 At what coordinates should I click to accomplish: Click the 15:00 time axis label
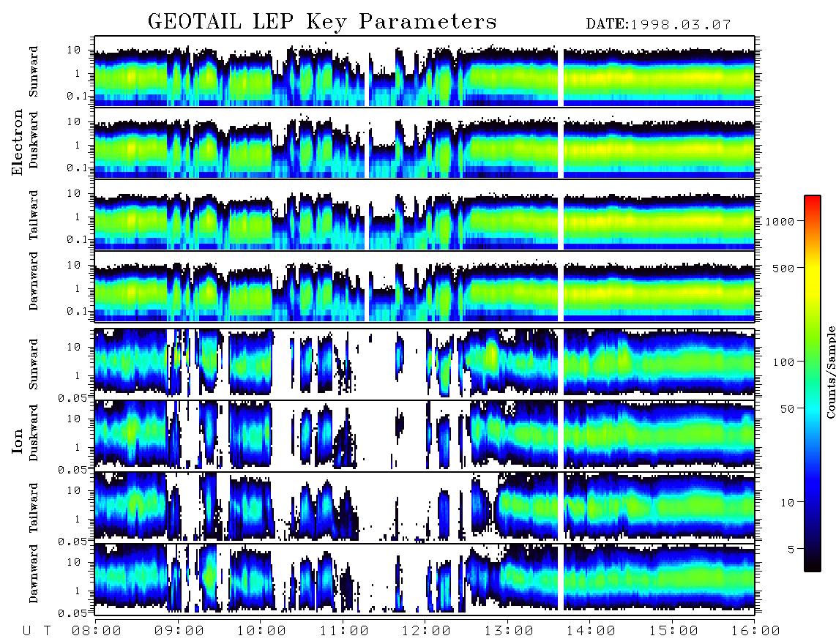674,631
